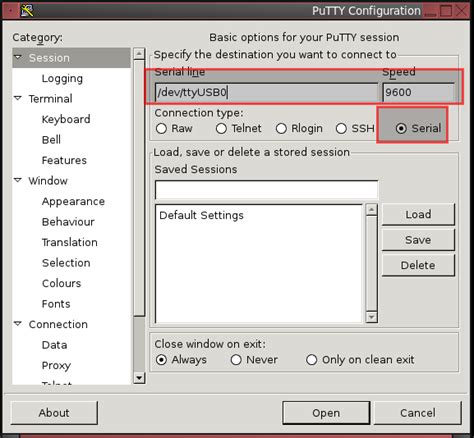Image resolution: width=474 pixels, height=438 pixels.
Task: Open the Session category
Action: [49, 58]
